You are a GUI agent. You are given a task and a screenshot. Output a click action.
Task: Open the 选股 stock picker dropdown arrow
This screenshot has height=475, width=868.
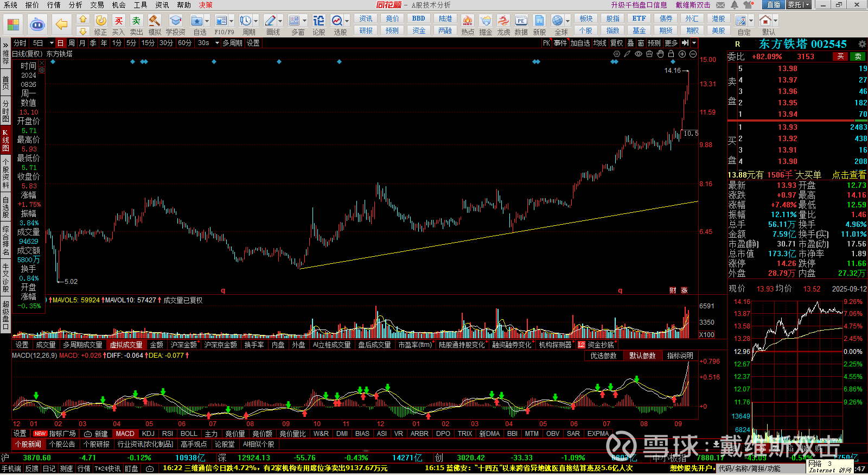pyautogui.click(x=347, y=21)
